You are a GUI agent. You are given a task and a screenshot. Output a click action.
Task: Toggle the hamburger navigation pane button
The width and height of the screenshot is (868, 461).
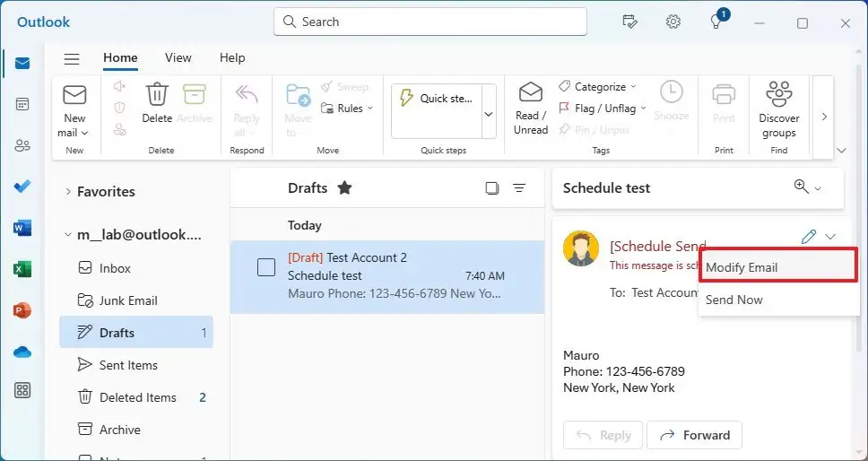[72, 58]
